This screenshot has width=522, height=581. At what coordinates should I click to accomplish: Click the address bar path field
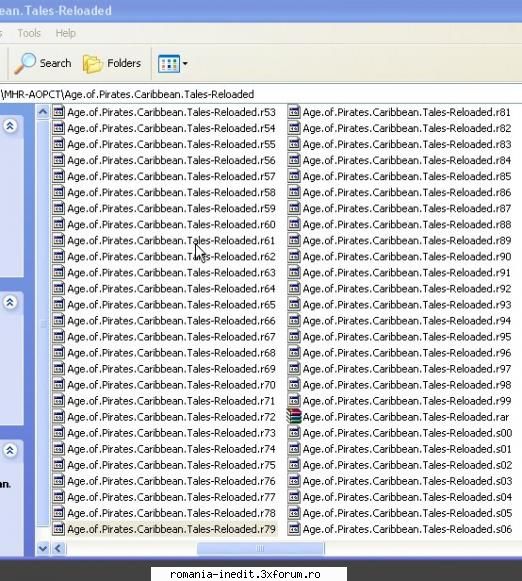tap(261, 94)
